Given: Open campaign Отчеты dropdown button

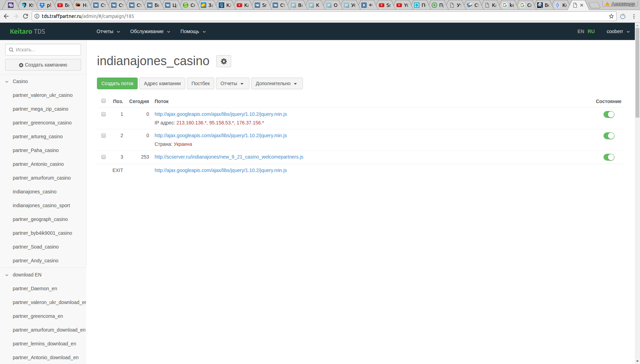Looking at the screenshot, I should (233, 83).
